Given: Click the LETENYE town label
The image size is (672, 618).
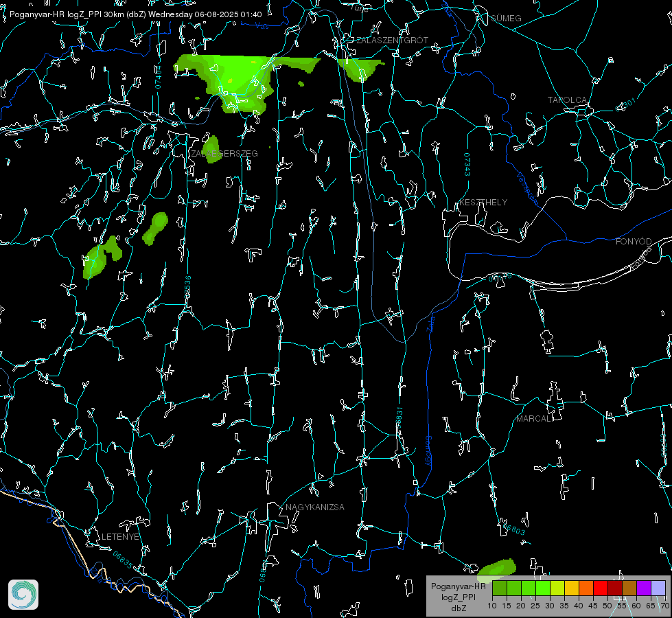Looking at the screenshot, I should pos(120,537).
